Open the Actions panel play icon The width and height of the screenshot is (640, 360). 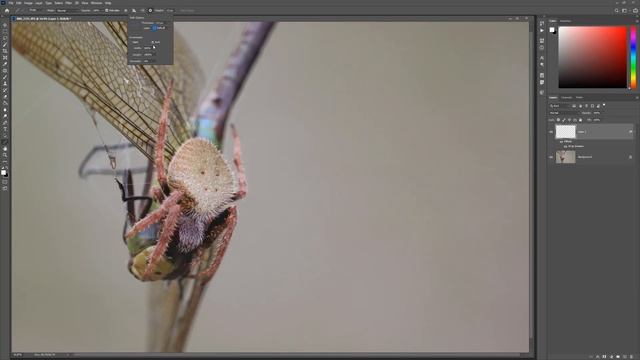point(542,31)
